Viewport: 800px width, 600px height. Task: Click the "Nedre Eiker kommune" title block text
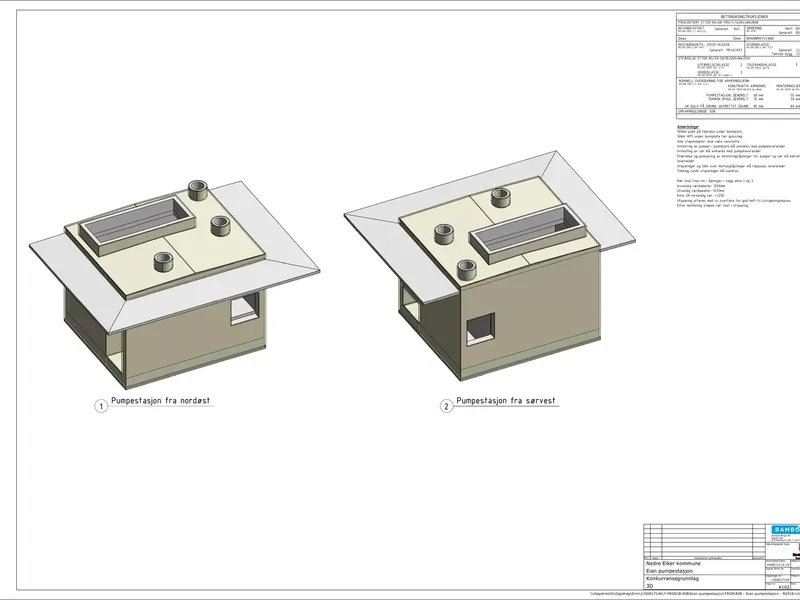673,564
